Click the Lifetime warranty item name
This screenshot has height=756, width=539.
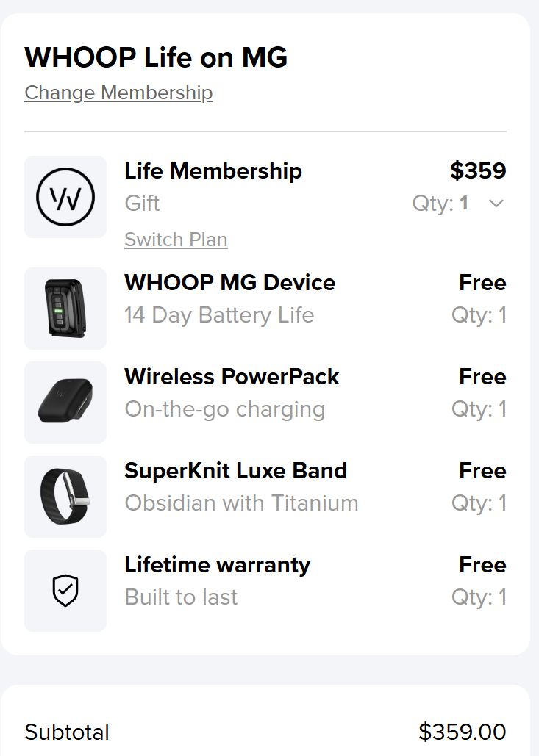click(x=217, y=565)
